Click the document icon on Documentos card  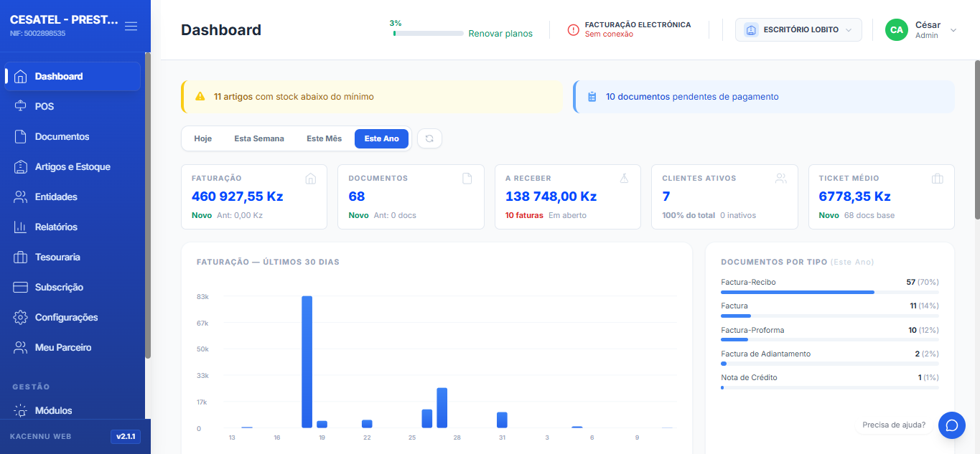coord(467,179)
